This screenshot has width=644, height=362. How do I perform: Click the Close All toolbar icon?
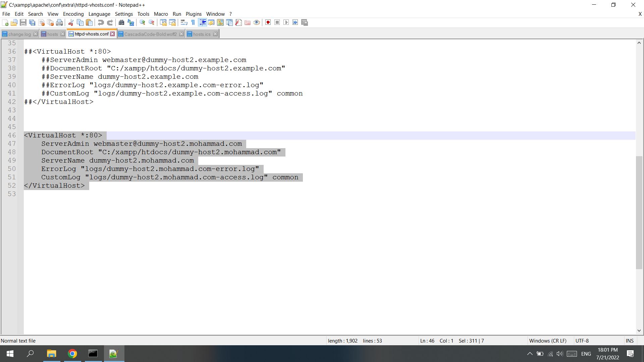[50, 22]
